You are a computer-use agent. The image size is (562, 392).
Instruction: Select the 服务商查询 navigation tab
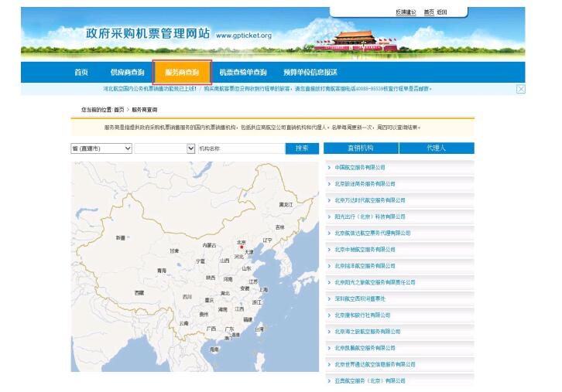(x=182, y=73)
